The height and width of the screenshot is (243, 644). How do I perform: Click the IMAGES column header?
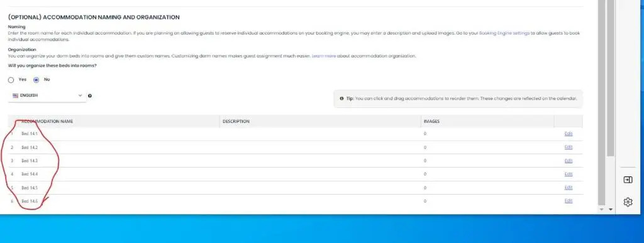(431, 122)
